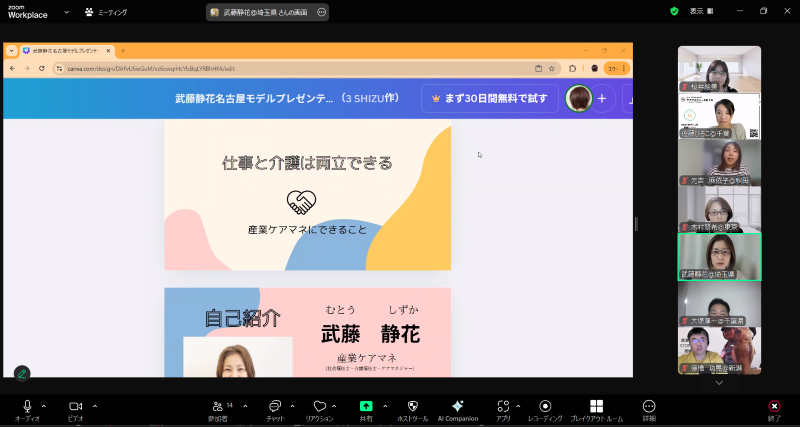The width and height of the screenshot is (800, 427).
Task: Open a new browser tab with plus
Action: pyautogui.click(x=122, y=51)
